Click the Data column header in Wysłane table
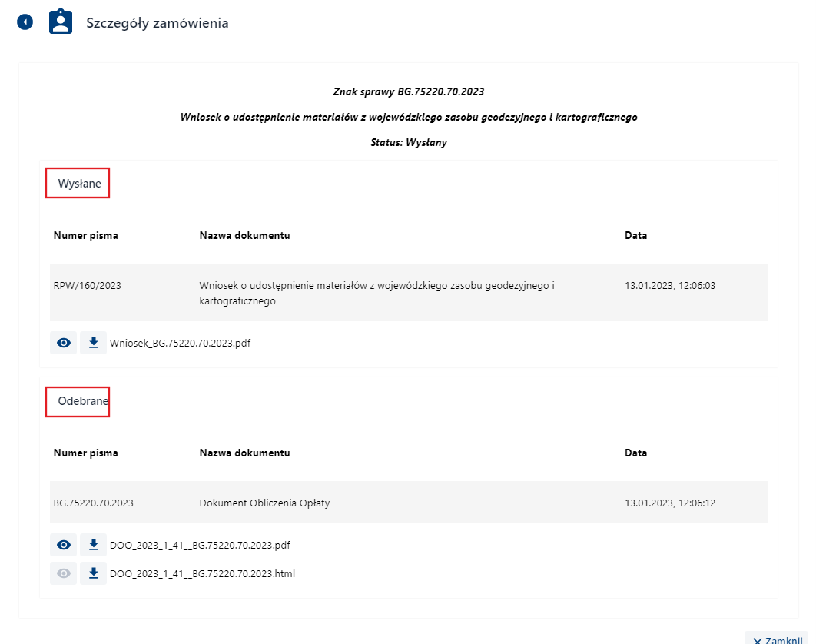The height and width of the screenshot is (644, 816). coord(635,235)
